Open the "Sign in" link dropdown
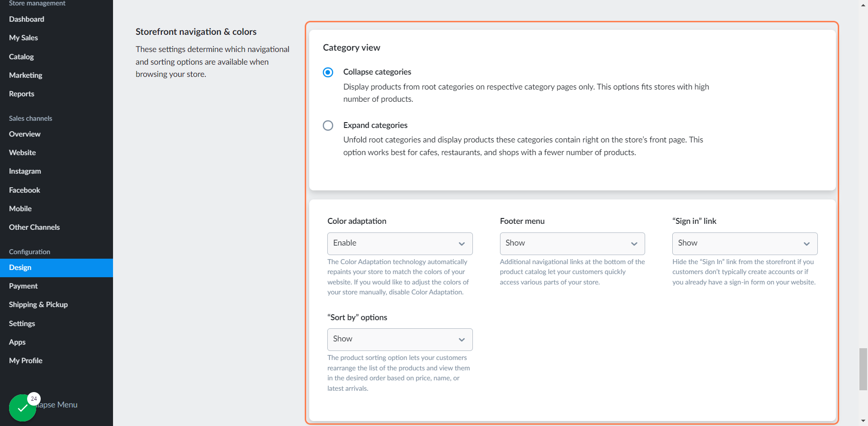Screen dimensions: 868x426 pos(745,243)
